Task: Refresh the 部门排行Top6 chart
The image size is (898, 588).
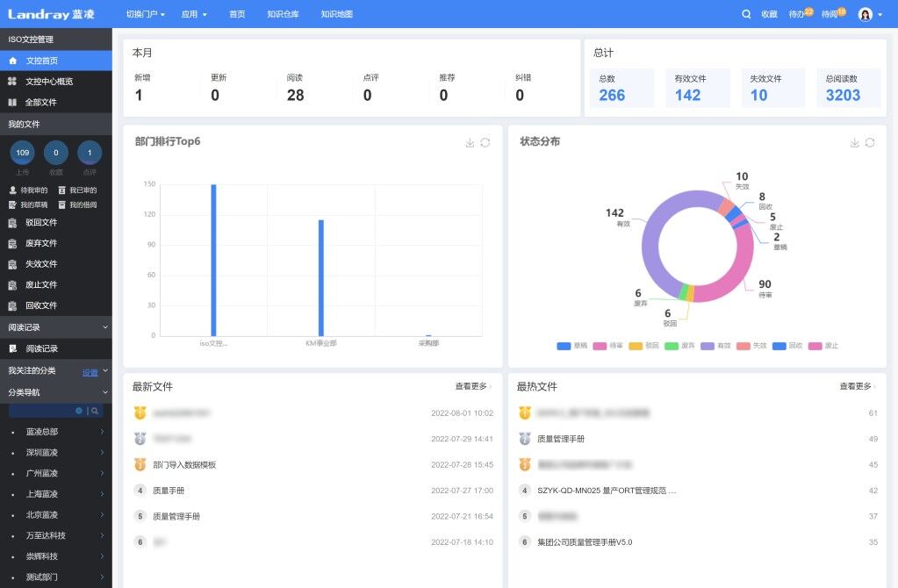Action: pos(485,142)
